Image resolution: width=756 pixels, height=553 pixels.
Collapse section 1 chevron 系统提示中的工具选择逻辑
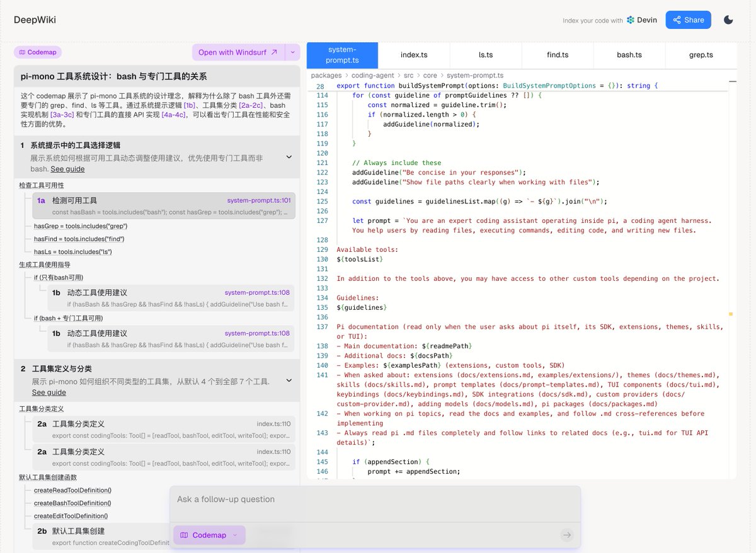[x=289, y=157]
